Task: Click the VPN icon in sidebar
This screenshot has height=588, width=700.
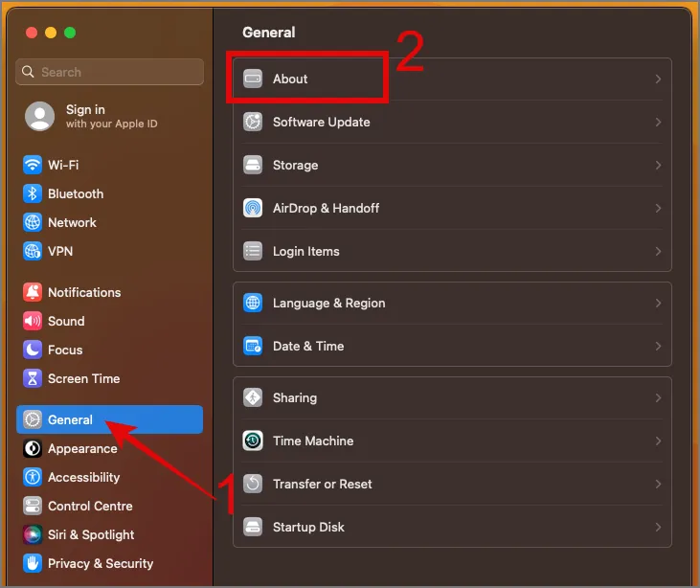Action: click(x=33, y=251)
